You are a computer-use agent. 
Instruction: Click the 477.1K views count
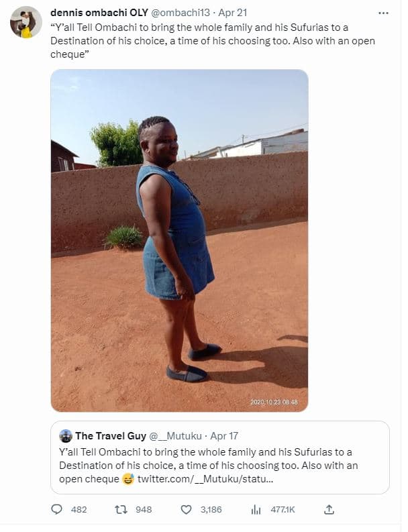pos(283,510)
